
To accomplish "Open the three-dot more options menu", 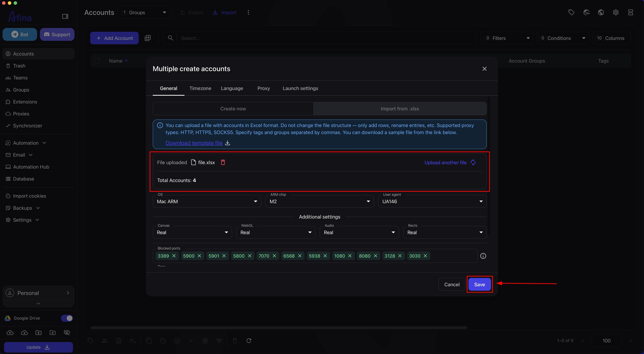I will pos(248,13).
